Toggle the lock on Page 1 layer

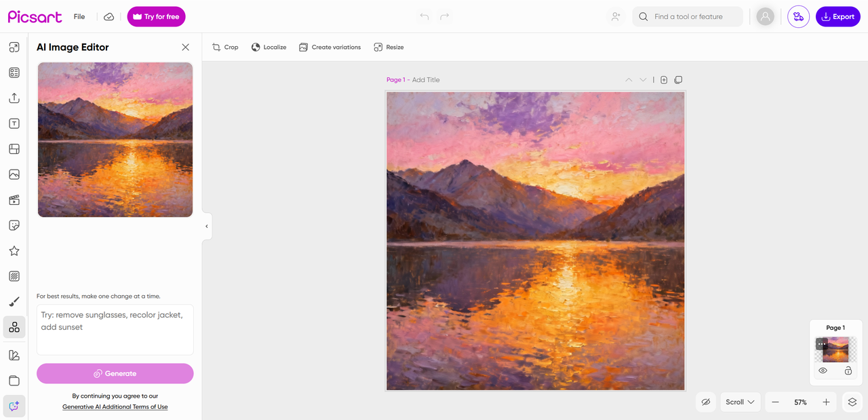click(848, 370)
